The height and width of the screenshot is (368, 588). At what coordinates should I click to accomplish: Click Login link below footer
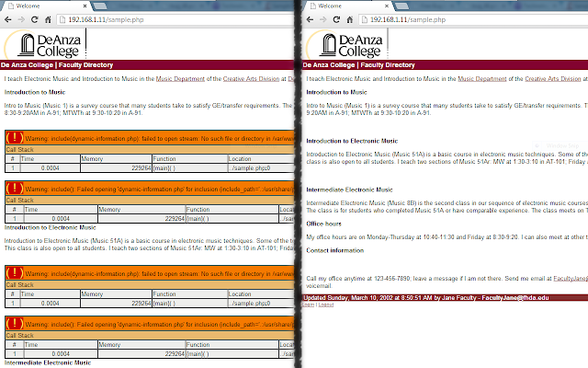(309, 305)
